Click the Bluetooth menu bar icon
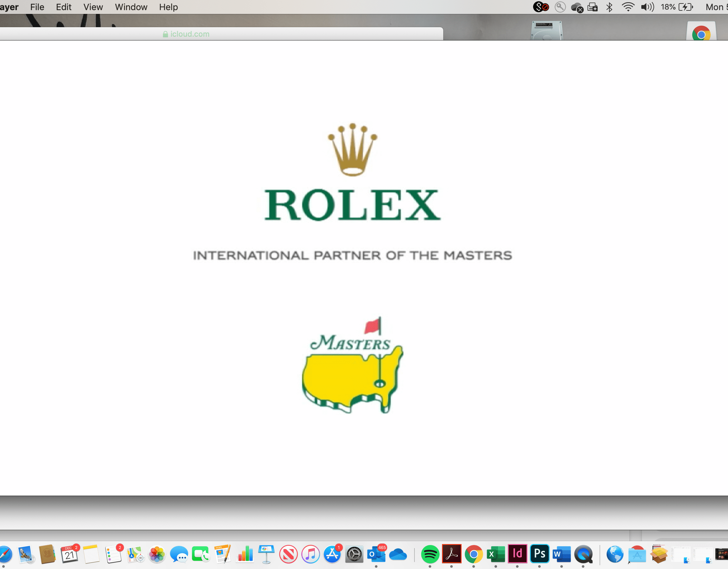728x569 pixels. (609, 7)
